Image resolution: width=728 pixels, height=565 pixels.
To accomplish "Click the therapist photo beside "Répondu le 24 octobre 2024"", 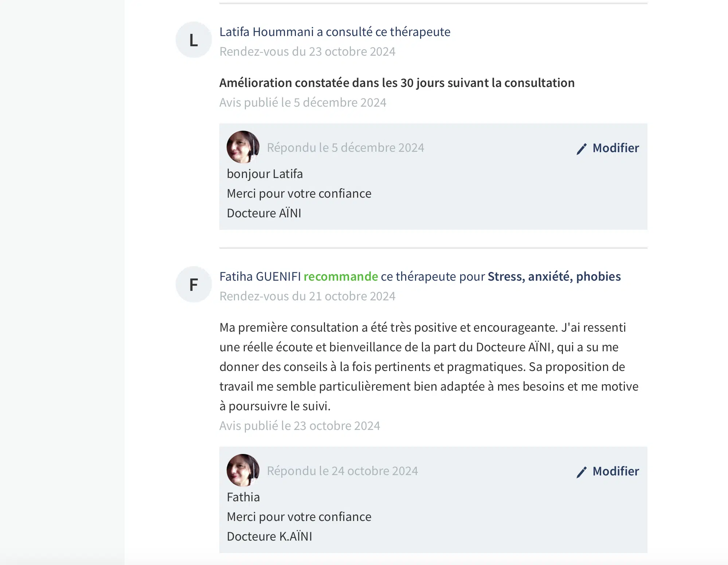I will click(243, 470).
